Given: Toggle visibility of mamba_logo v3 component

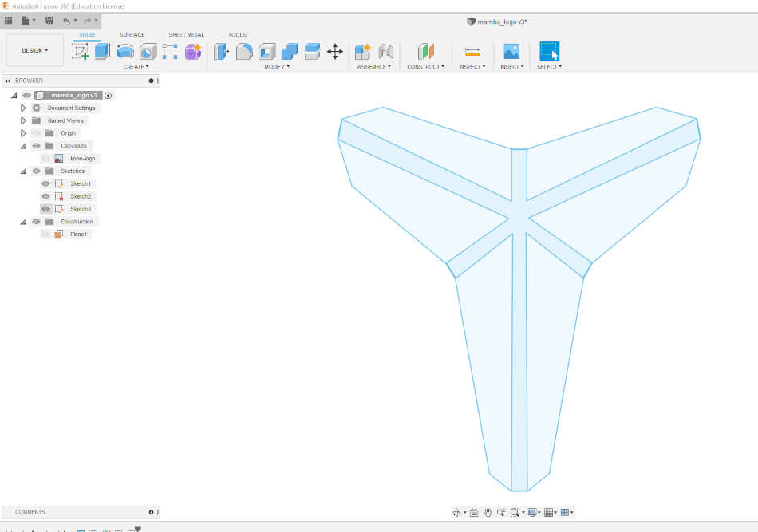Looking at the screenshot, I should point(26,95).
